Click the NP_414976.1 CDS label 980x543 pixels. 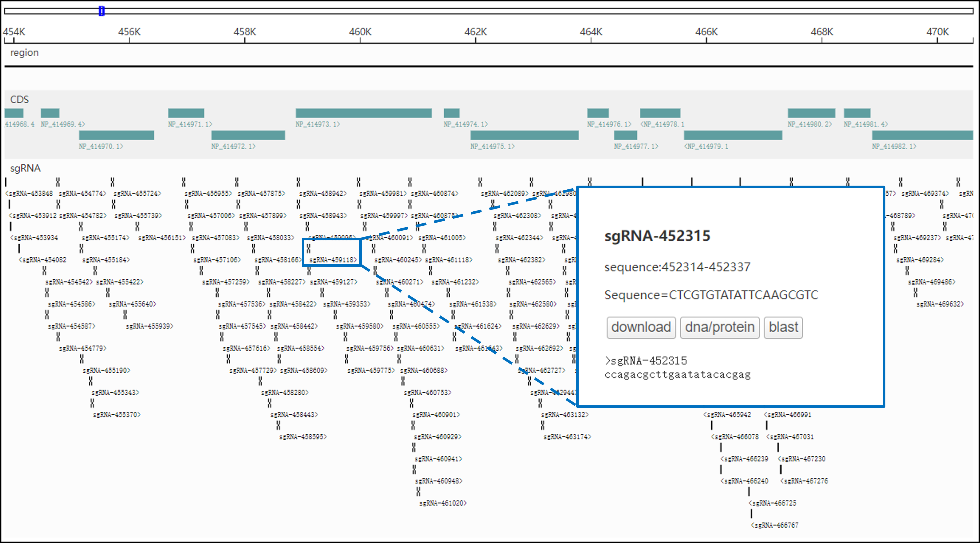point(609,124)
